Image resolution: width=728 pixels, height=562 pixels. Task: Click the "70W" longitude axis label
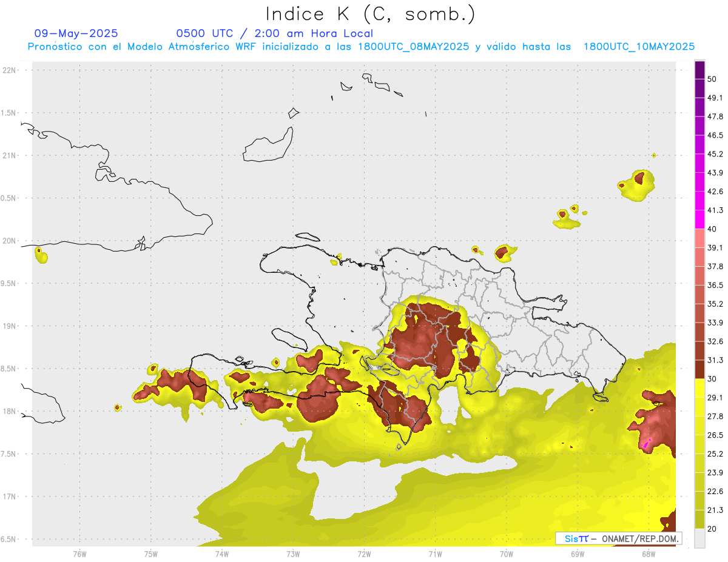point(507,554)
